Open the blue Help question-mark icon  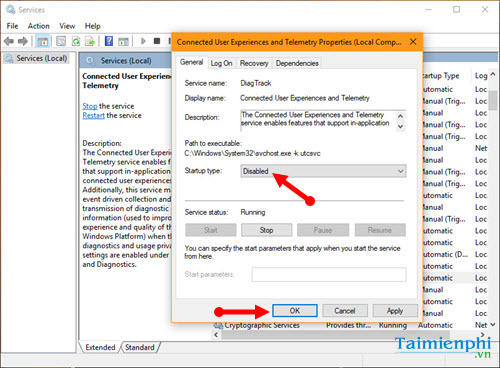[x=109, y=41]
